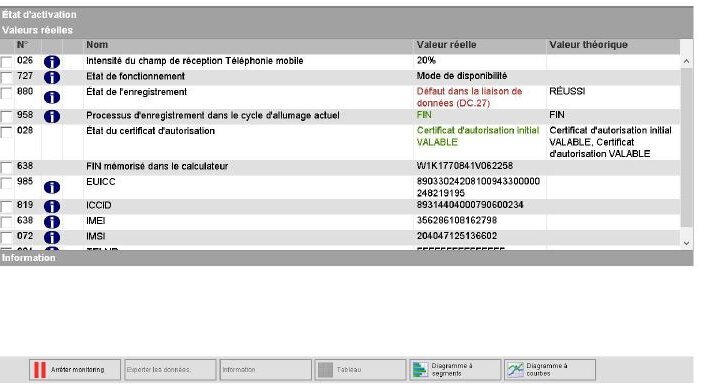706x388 pixels.
Task: Open Diagramme à courbes view
Action: click(550, 370)
